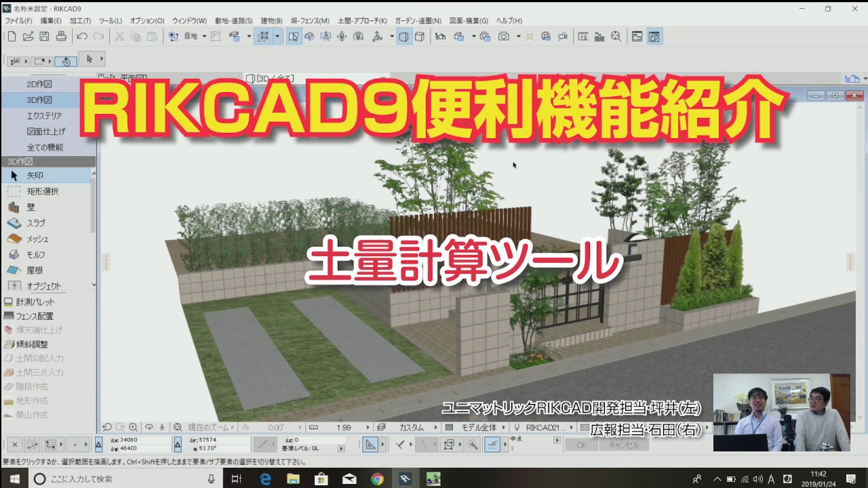The image size is (868, 488).
Task: Click the Paste clipboard icon
Action: click(x=152, y=37)
